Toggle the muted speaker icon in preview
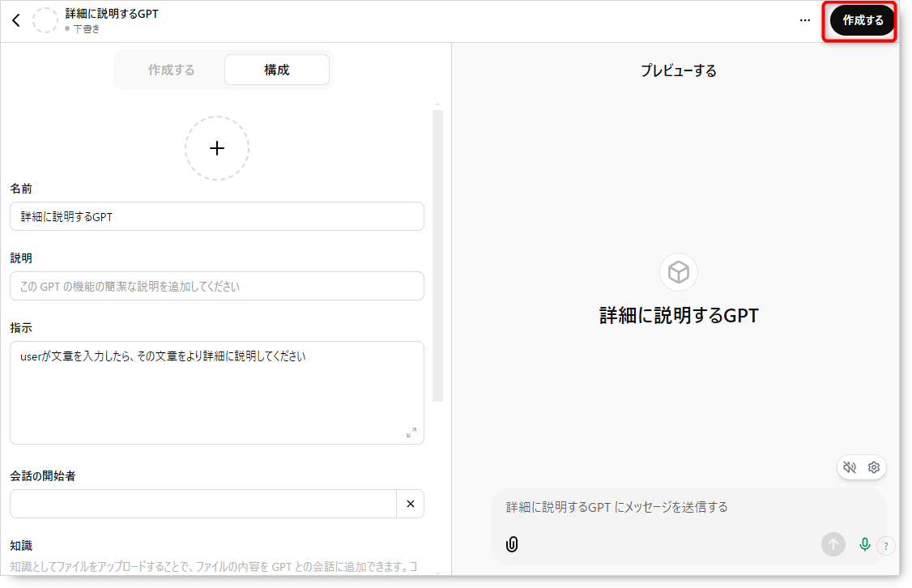 coord(850,467)
